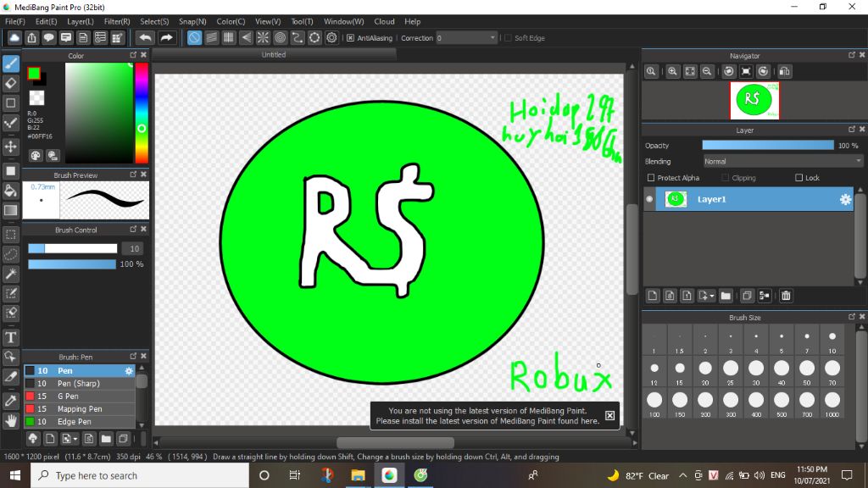
Task: Undock the Navigator panel
Action: 852,55
